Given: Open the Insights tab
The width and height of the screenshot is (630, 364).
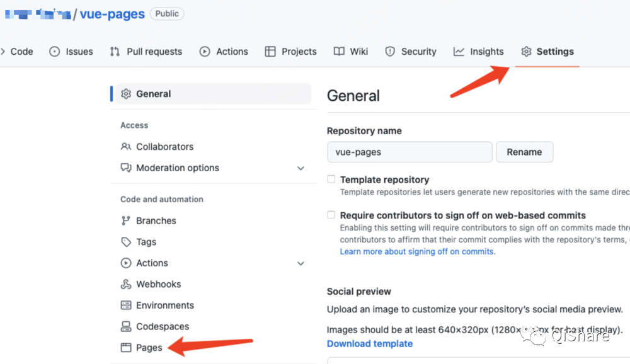Looking at the screenshot, I should [x=479, y=52].
